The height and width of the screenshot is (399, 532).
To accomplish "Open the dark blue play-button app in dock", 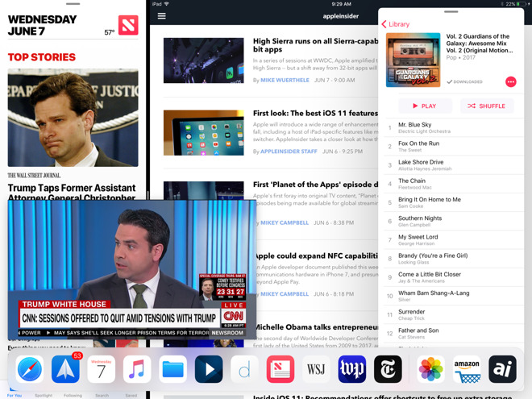I will click(x=209, y=369).
